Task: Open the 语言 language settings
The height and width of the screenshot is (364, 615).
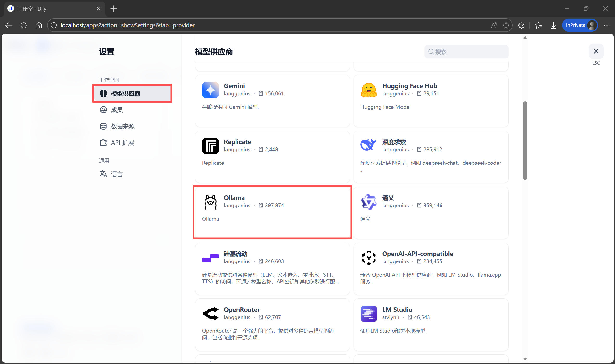Action: pos(116,174)
